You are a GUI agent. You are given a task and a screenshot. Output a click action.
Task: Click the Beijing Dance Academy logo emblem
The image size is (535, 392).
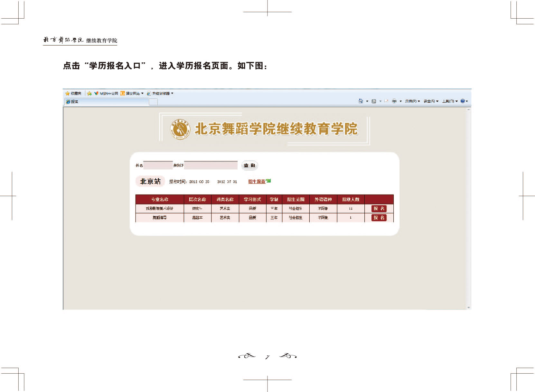pyautogui.click(x=180, y=129)
